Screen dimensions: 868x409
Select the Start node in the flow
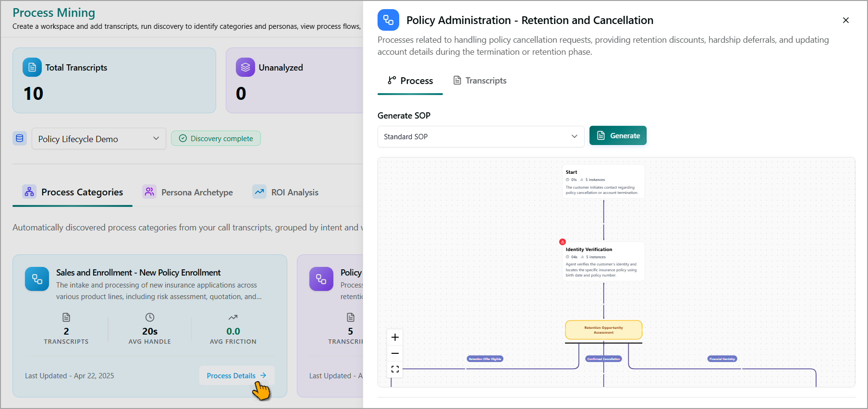603,182
